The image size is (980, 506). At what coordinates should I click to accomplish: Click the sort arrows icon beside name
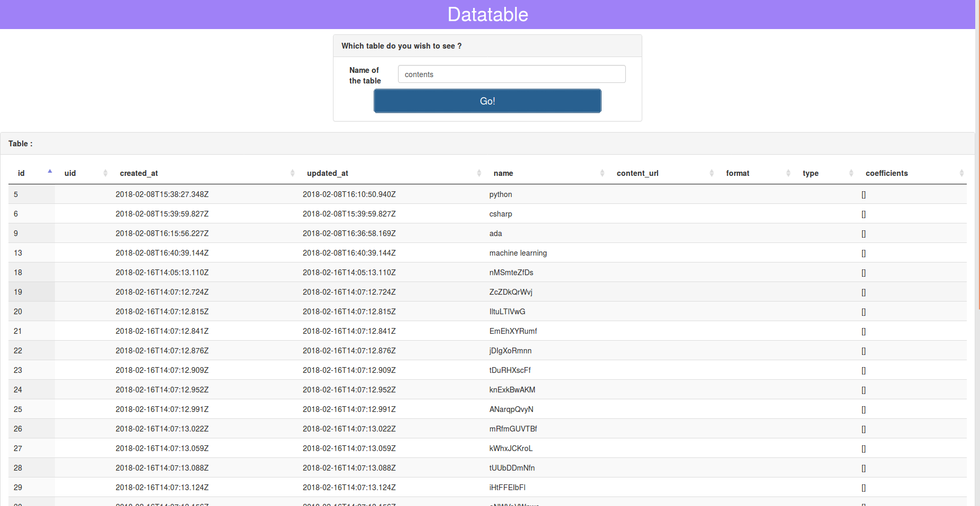(x=602, y=173)
